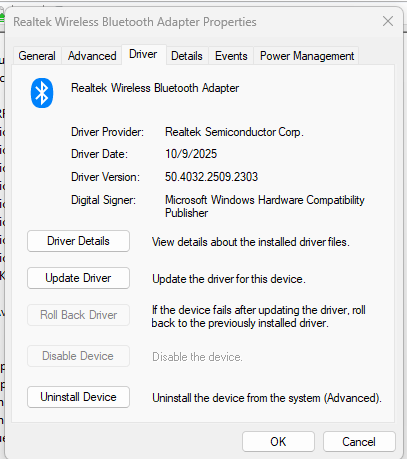Click the driver version 50.4032.2509.2303

(x=211, y=177)
